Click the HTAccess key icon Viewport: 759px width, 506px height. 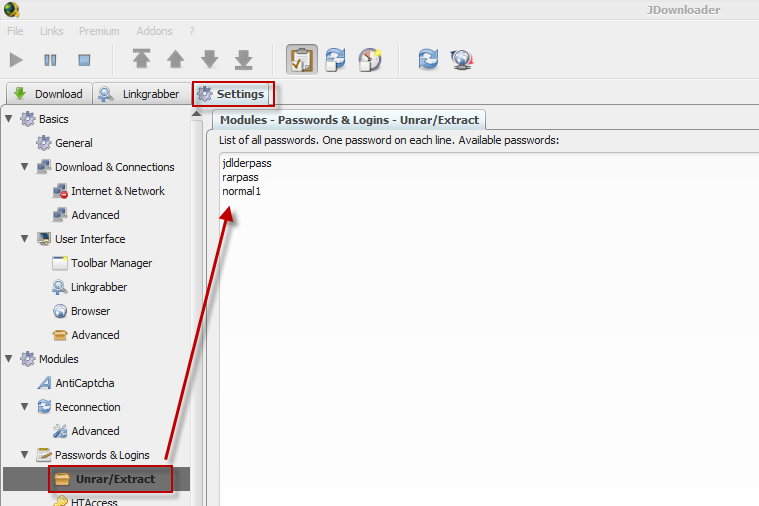click(60, 501)
